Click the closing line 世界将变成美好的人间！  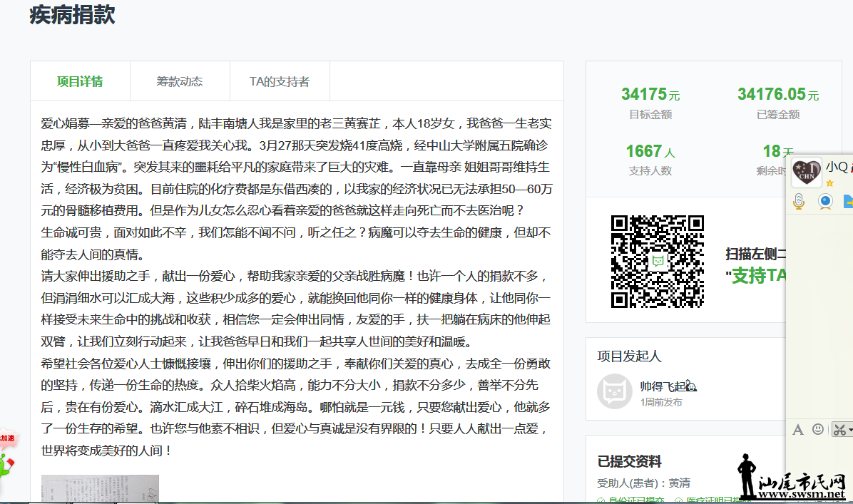coord(107,451)
